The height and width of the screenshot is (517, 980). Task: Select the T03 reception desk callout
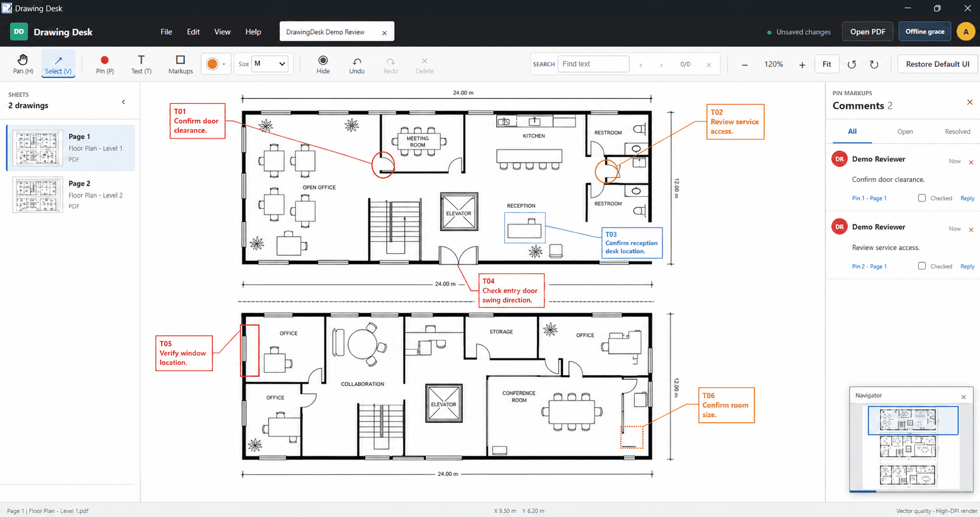click(x=632, y=243)
